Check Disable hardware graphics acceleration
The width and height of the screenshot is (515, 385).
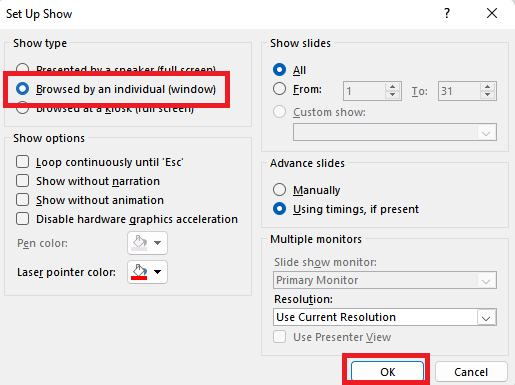pos(22,219)
